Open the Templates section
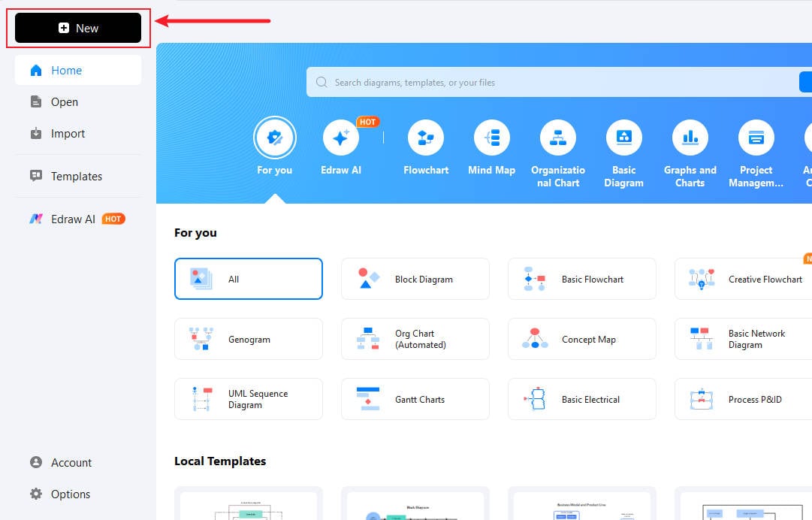Viewport: 812px width, 520px height. [x=78, y=176]
